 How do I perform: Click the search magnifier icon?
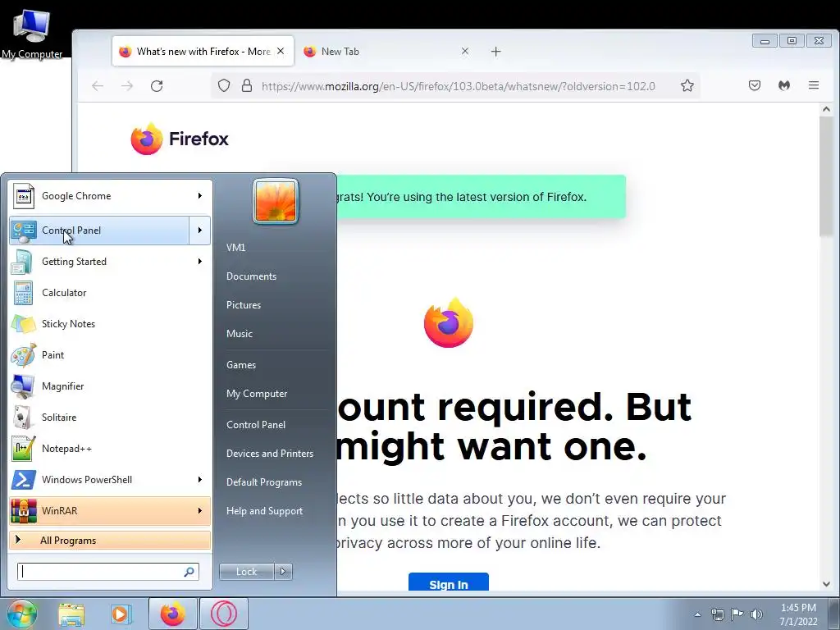coord(189,572)
